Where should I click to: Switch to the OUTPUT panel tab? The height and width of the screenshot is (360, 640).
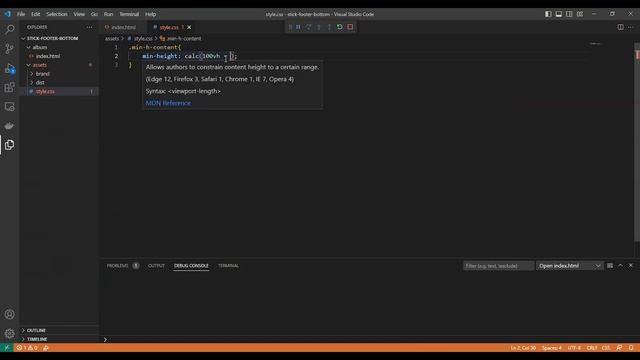(x=156, y=266)
